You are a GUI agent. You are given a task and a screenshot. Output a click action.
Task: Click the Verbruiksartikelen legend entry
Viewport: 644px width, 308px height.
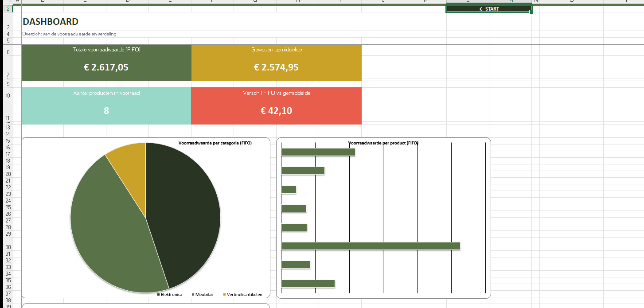pos(244,294)
